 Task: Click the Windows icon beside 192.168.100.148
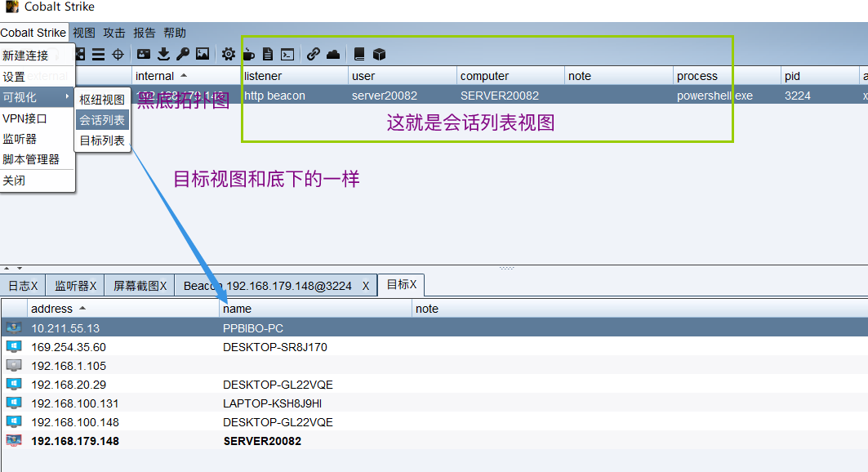[x=14, y=421]
